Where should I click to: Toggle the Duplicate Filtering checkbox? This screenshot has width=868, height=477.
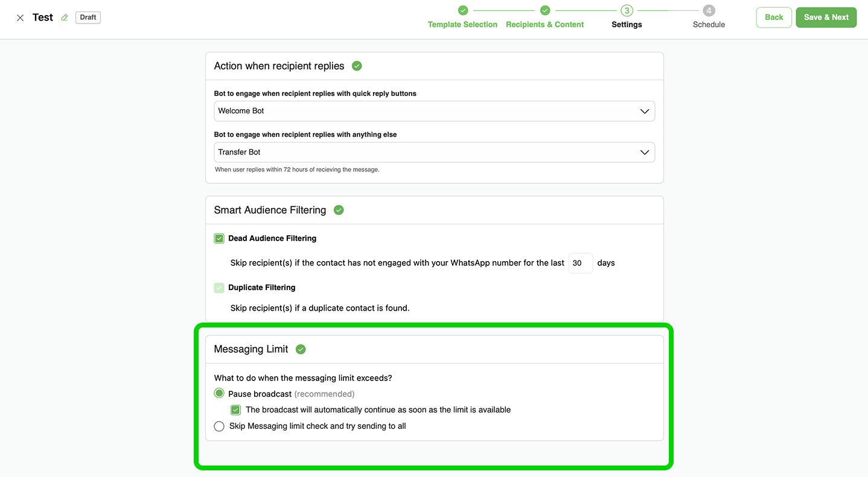(x=219, y=288)
